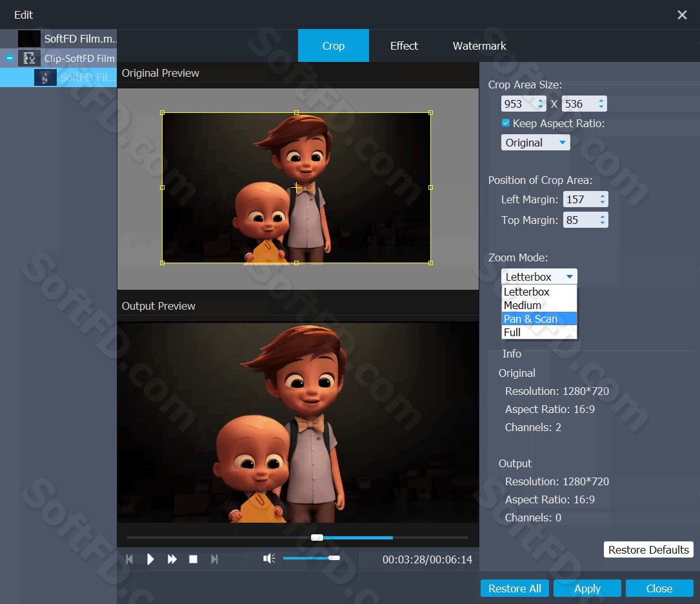Select the highlighted SoftFD Fil... clip thumbnail
Screen dimensions: 700x604
pos(45,77)
